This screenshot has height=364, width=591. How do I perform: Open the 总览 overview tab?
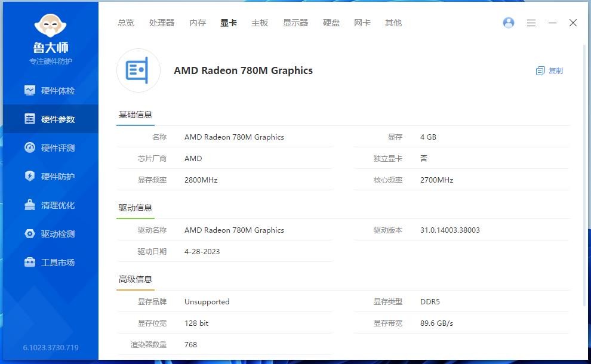[125, 23]
